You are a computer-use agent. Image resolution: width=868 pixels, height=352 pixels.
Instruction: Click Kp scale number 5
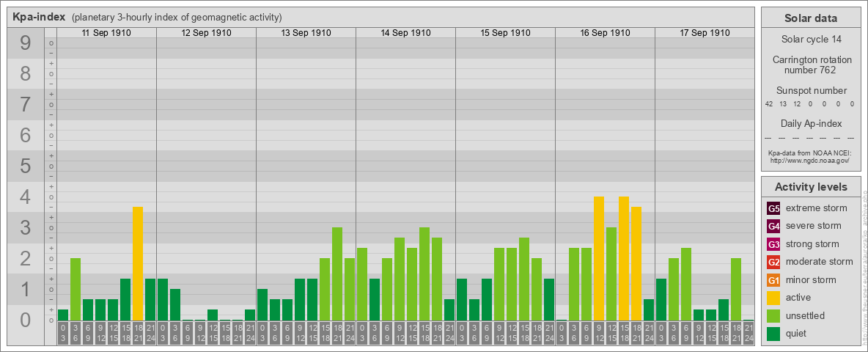26,166
